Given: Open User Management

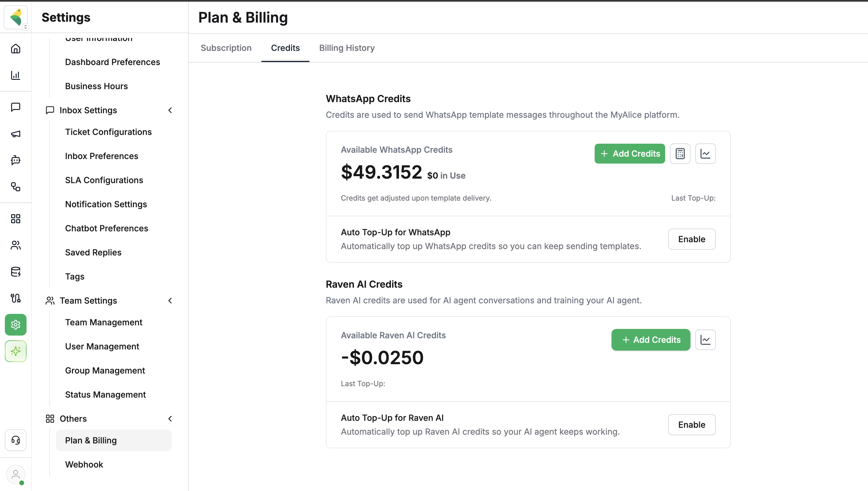Looking at the screenshot, I should click(x=102, y=346).
